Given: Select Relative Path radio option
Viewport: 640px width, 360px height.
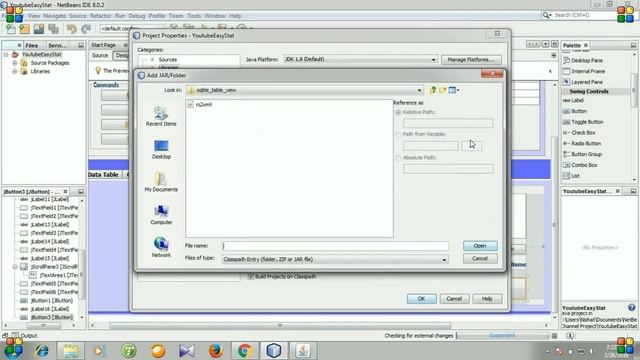Looking at the screenshot, I should click(398, 112).
